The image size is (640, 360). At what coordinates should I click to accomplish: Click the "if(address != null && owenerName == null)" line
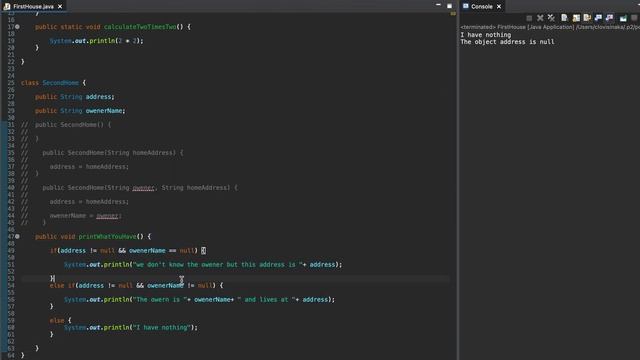pyautogui.click(x=128, y=251)
